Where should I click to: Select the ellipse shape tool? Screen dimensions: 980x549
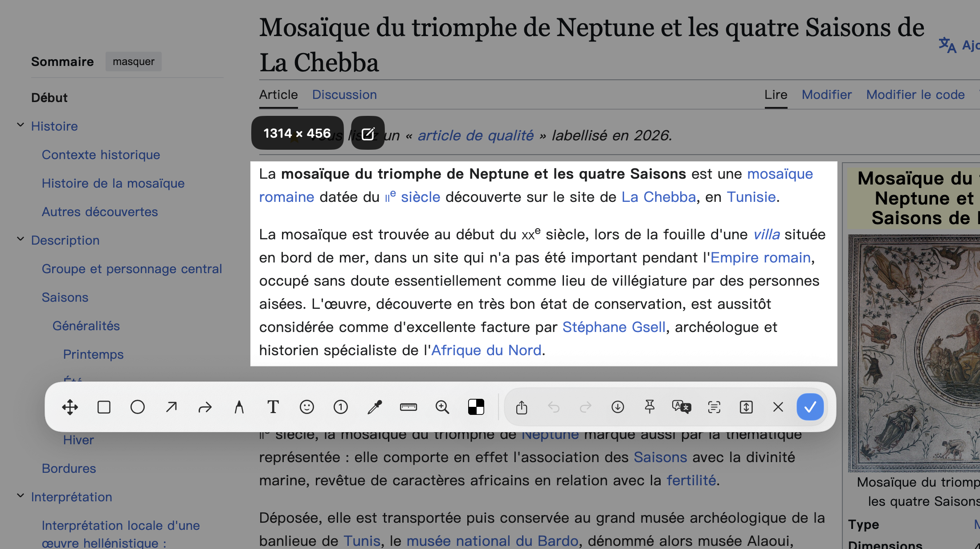pos(138,407)
